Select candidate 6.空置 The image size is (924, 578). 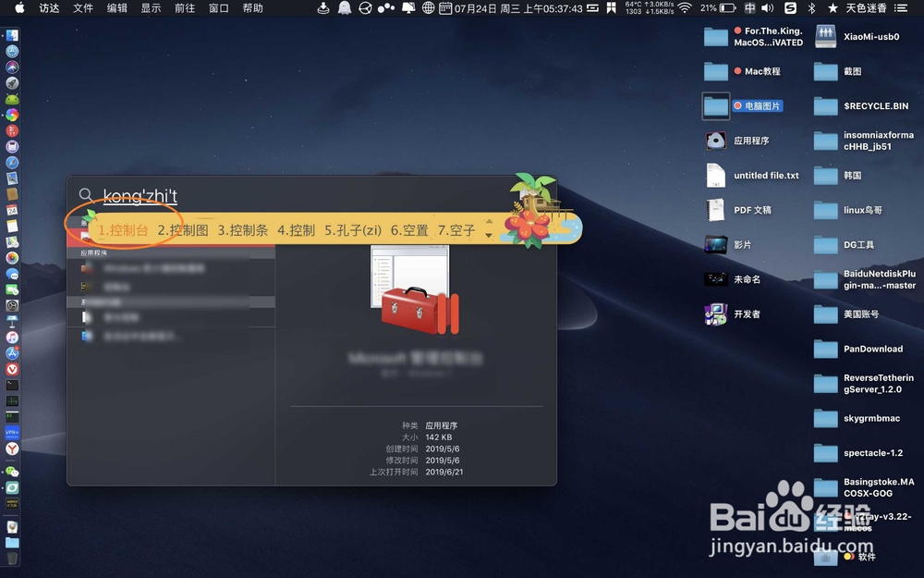[x=409, y=230]
